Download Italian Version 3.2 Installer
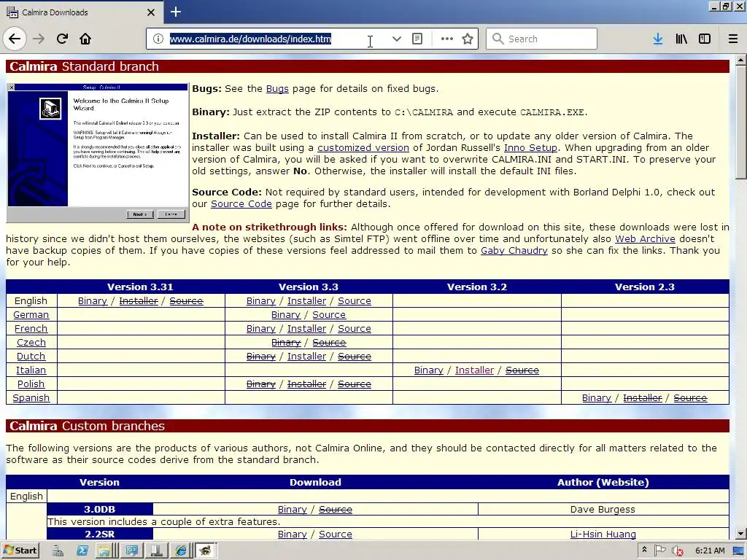 tap(474, 370)
